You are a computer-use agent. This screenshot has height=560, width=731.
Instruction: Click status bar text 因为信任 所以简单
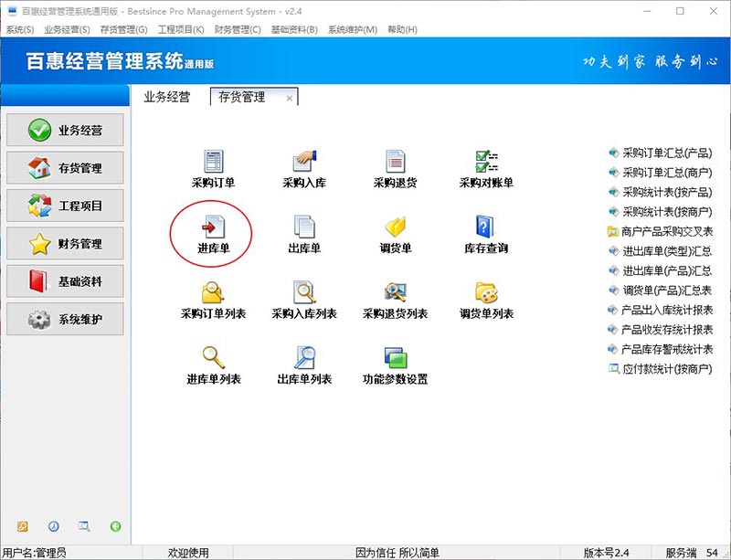point(397,553)
